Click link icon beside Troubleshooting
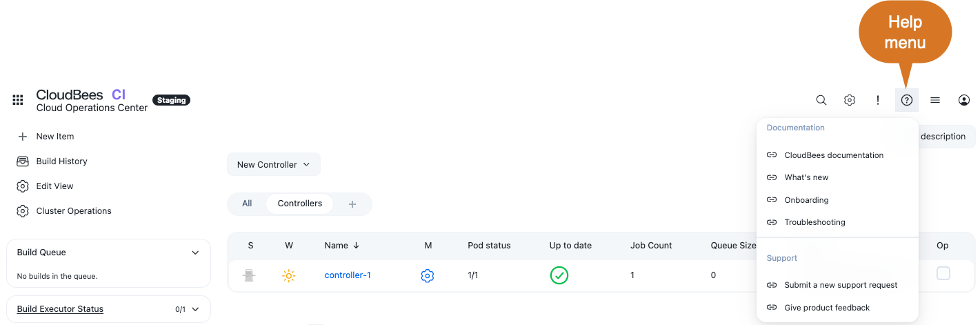Image resolution: width=980 pixels, height=325 pixels. pyautogui.click(x=772, y=222)
